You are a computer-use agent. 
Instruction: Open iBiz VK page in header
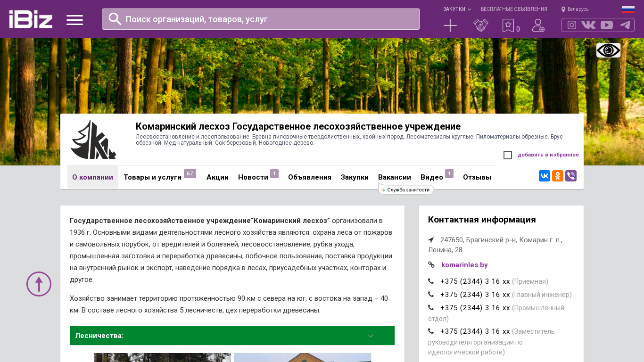point(588,25)
